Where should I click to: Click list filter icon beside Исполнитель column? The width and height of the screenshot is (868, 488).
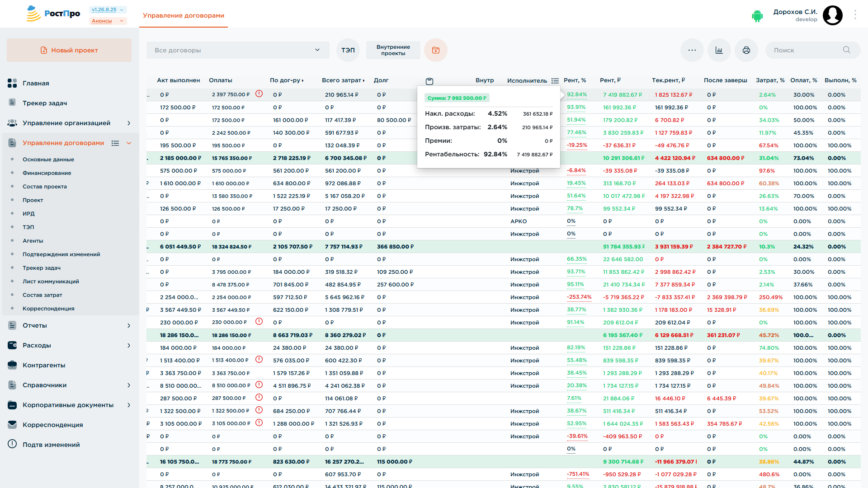[x=555, y=81]
